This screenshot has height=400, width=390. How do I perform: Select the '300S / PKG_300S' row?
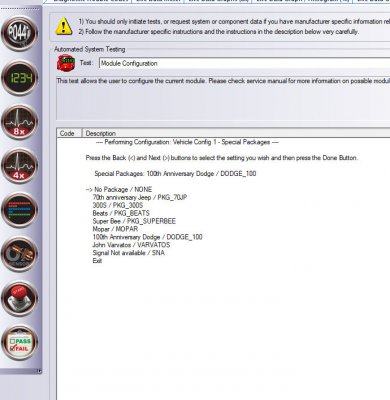(118, 205)
